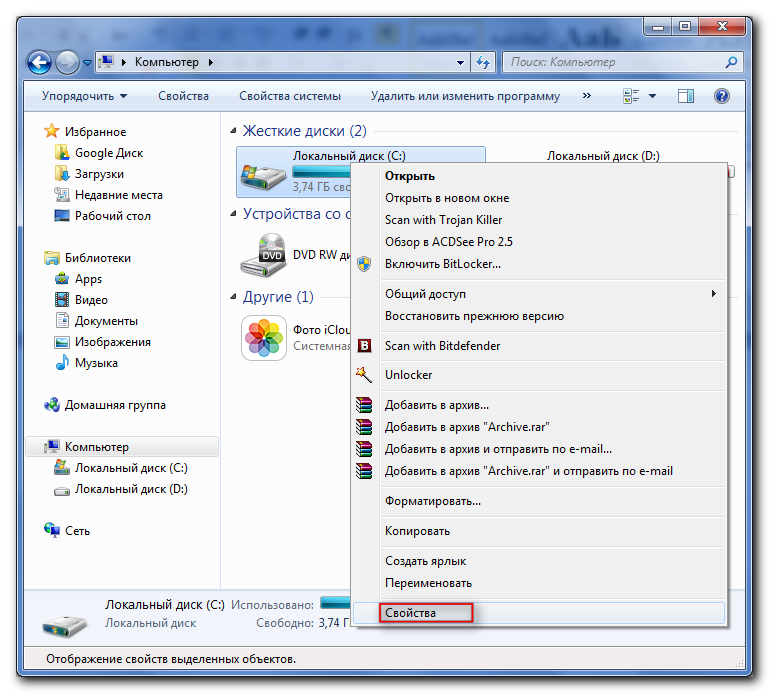Choose Копировать in context menu
The image size is (770, 694).
point(539,531)
